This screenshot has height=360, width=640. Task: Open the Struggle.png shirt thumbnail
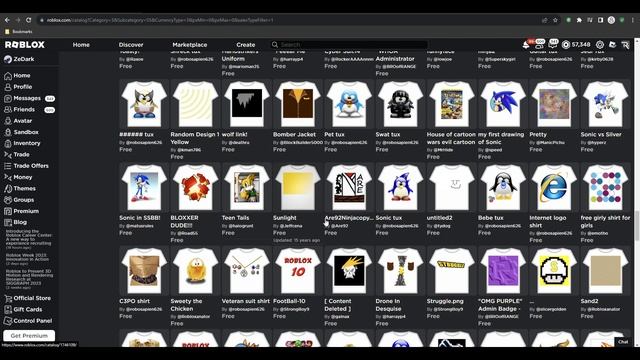[451, 271]
